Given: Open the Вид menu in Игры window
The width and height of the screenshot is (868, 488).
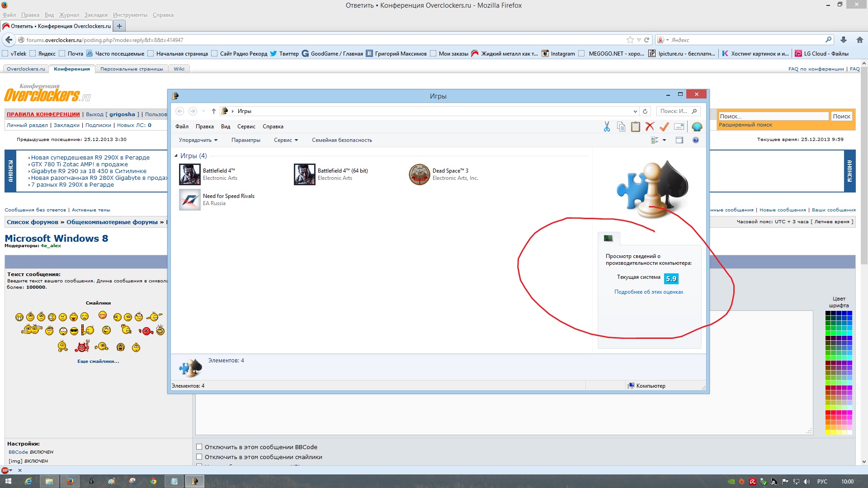Looking at the screenshot, I should click(x=225, y=127).
